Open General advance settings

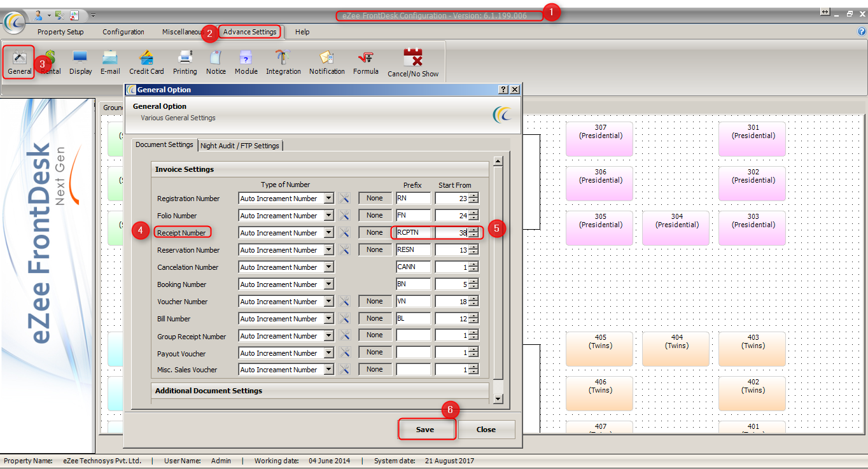tap(19, 62)
